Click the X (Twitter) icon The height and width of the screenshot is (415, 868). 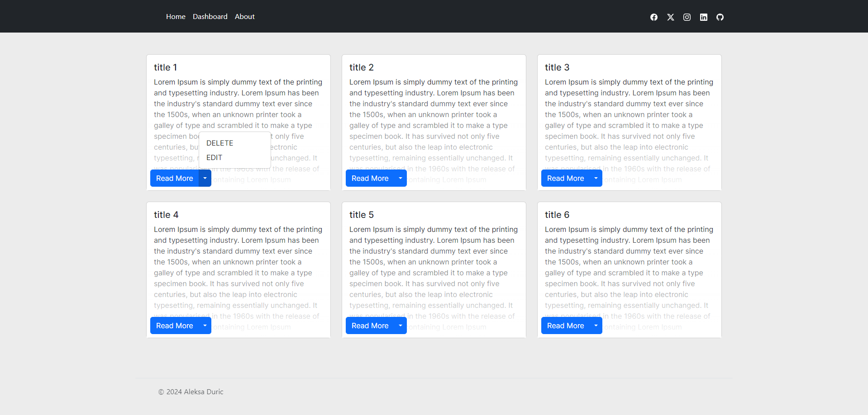670,17
